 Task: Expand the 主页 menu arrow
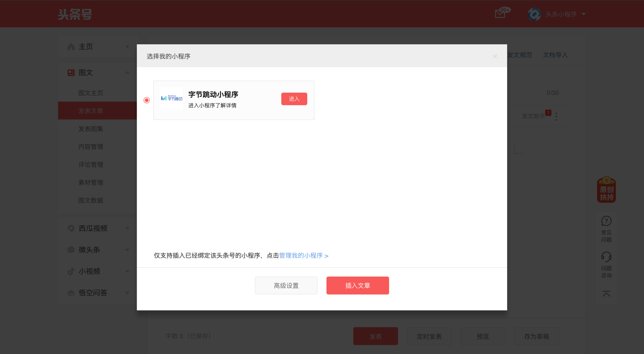pyautogui.click(x=127, y=47)
